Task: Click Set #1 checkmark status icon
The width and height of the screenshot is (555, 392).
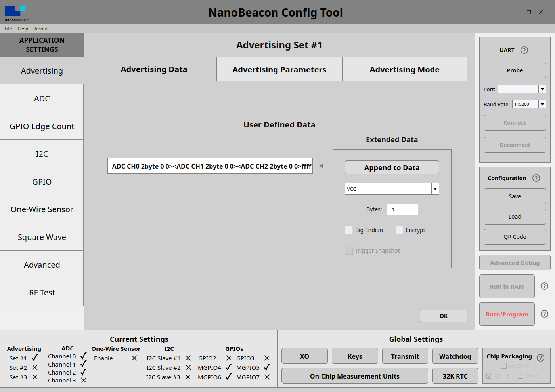Action: point(35,358)
